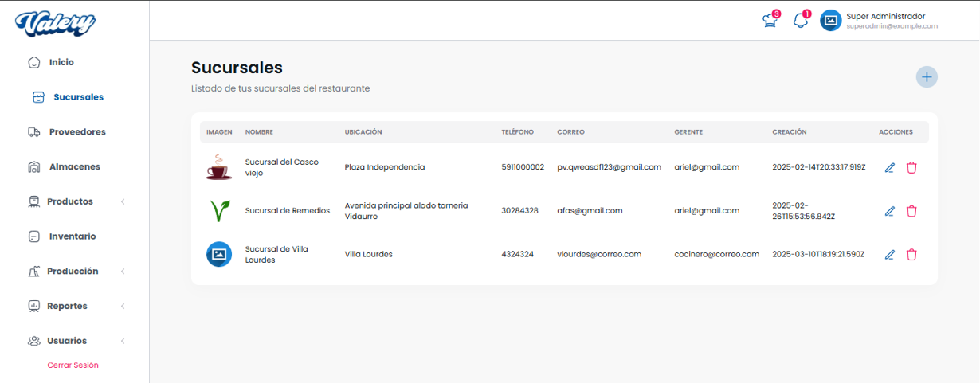Open the Villa Lourdes placeholder image
The width and height of the screenshot is (980, 383).
(219, 255)
